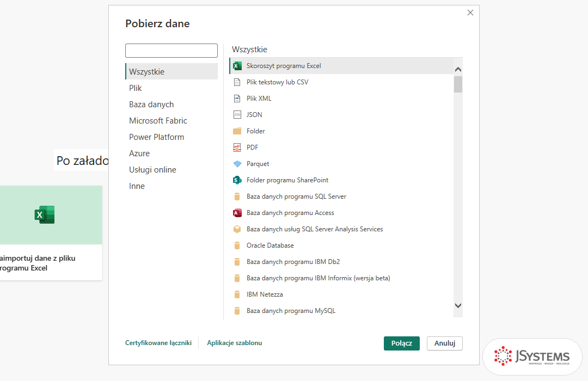Click the Połącz button

click(402, 343)
